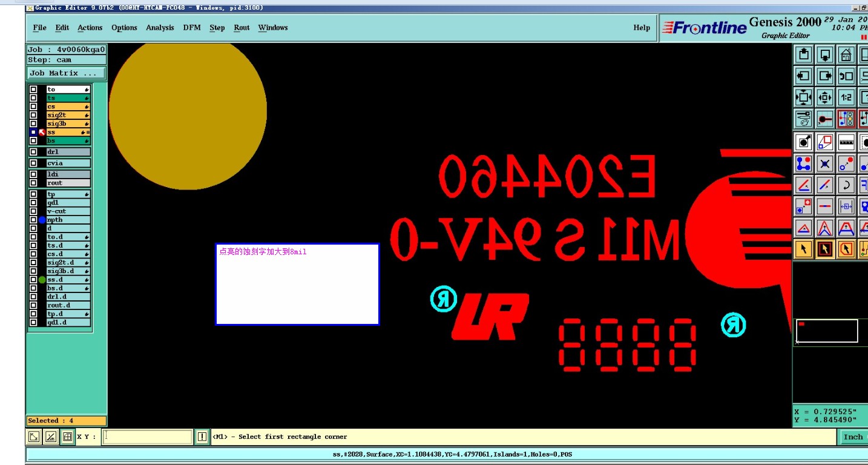Viewport: 868px width, 465px height.
Task: Click the 1:2 zoom scale icon
Action: pyautogui.click(x=846, y=97)
